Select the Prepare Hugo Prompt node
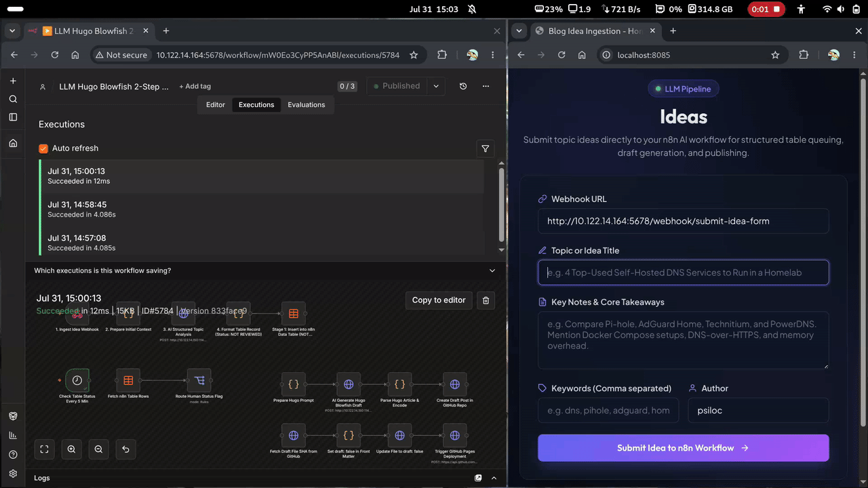Image resolution: width=868 pixels, height=488 pixels. click(x=294, y=384)
